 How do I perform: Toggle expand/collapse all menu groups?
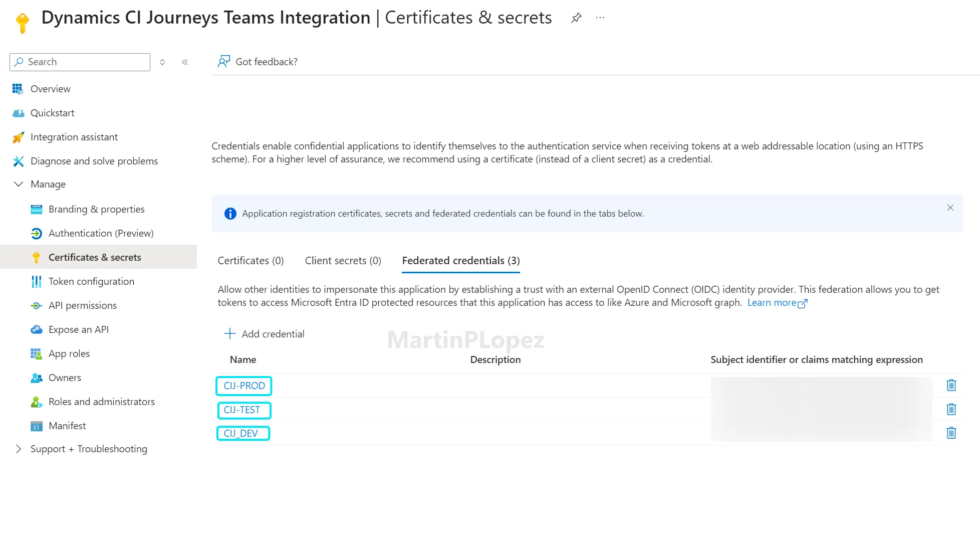pos(162,62)
